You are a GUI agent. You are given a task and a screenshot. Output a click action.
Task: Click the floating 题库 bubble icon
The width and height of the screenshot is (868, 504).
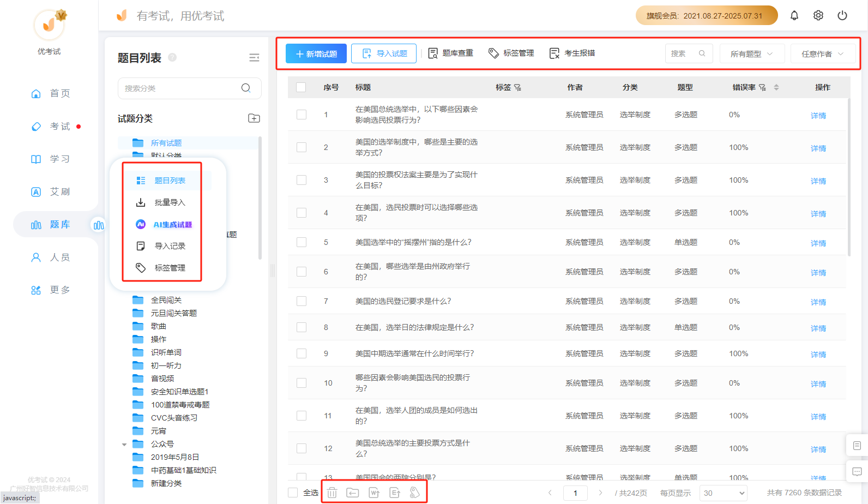click(99, 225)
